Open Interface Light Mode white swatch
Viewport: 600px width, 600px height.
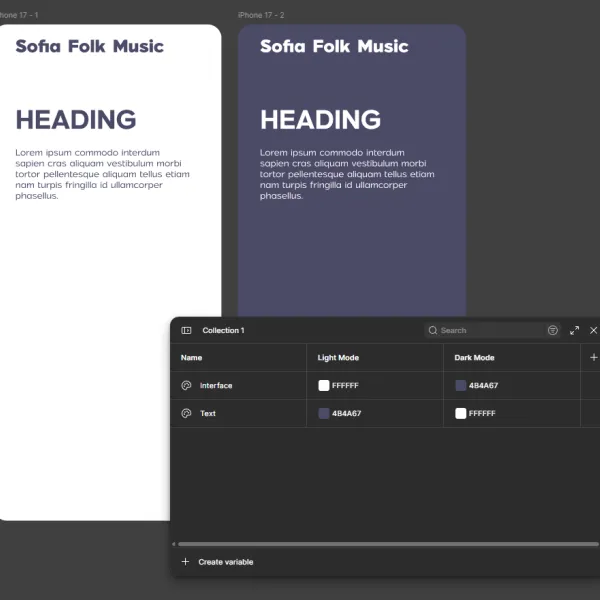[324, 385]
